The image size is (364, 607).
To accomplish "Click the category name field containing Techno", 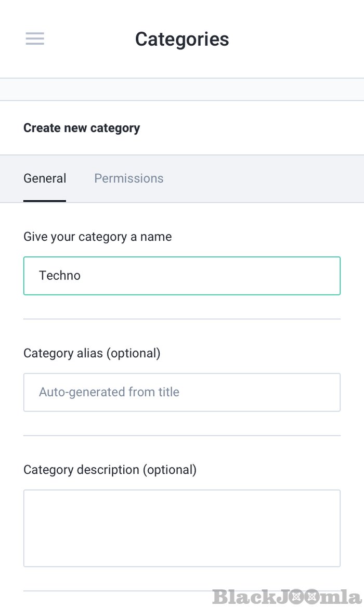I will pos(182,276).
